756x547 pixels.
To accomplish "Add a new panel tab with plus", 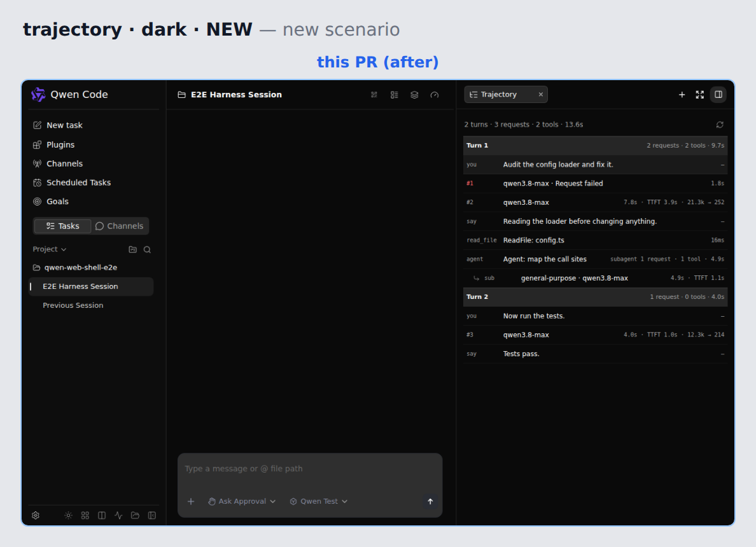I will coord(682,95).
